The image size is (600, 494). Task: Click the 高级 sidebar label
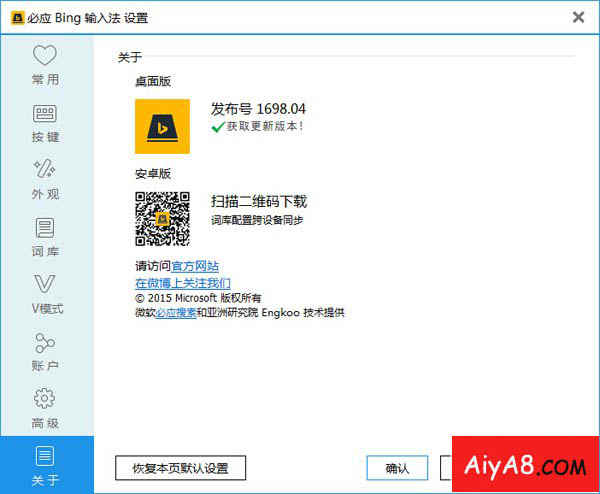click(x=46, y=423)
